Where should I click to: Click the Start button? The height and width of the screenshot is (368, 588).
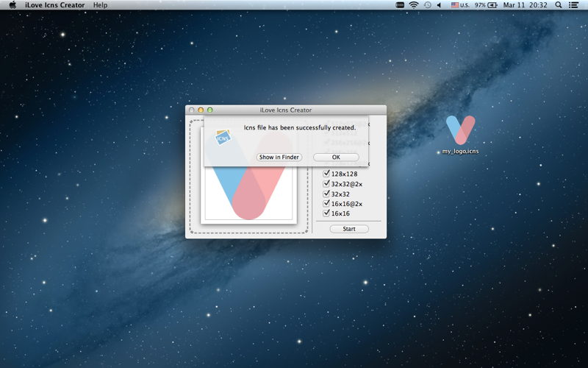349,229
